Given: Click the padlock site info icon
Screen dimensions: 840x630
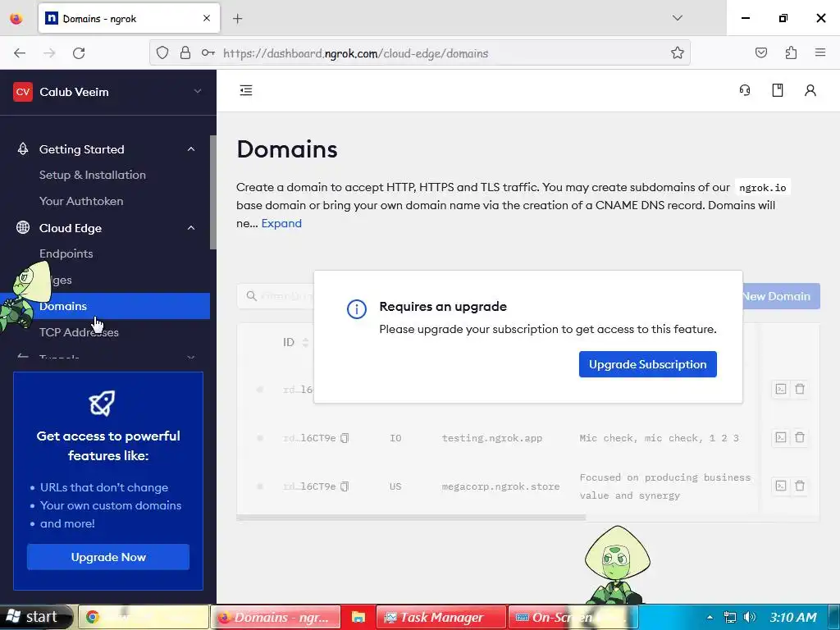Looking at the screenshot, I should 185,52.
